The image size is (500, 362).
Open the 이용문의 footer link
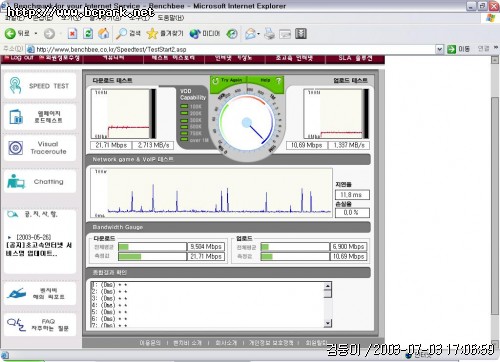click(150, 343)
